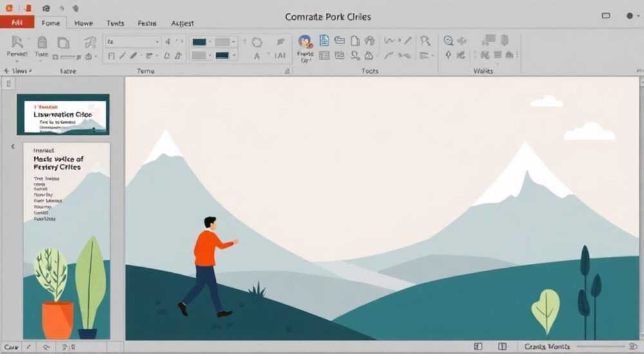Click the letter A font icon
Image resolution: width=644 pixels, height=354 pixels.
coord(257,56)
